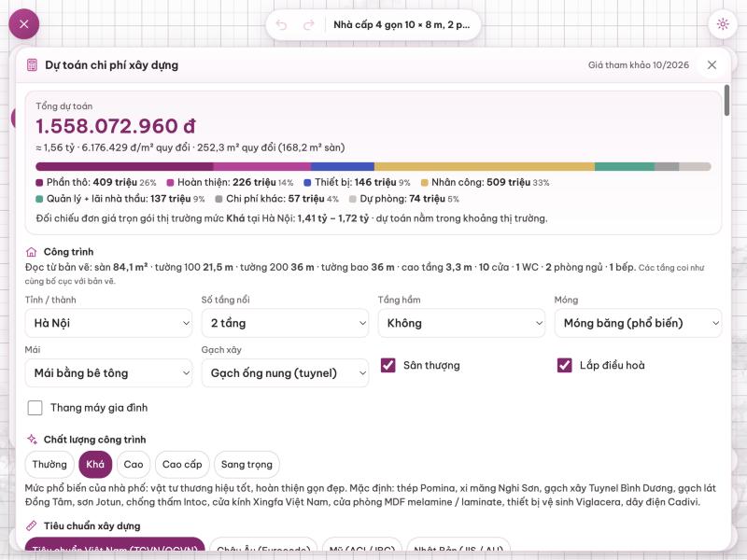Open the Gạch xây dropdown

[x=285, y=372]
